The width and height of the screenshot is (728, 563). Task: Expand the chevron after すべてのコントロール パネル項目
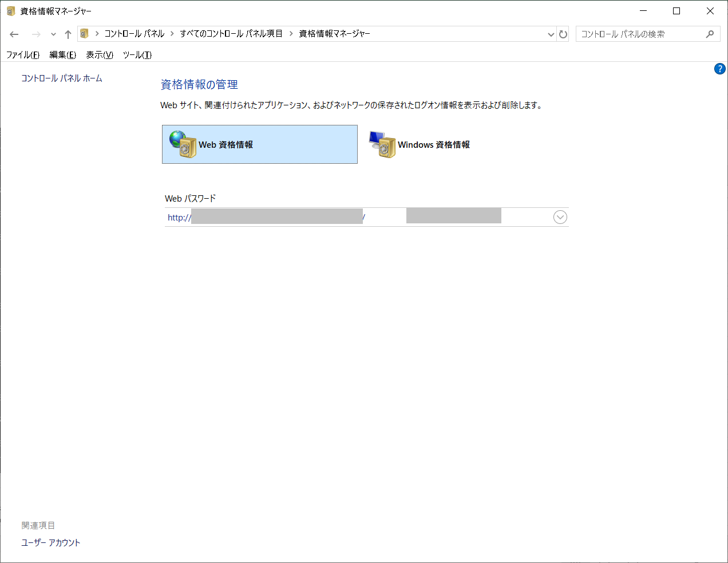291,34
